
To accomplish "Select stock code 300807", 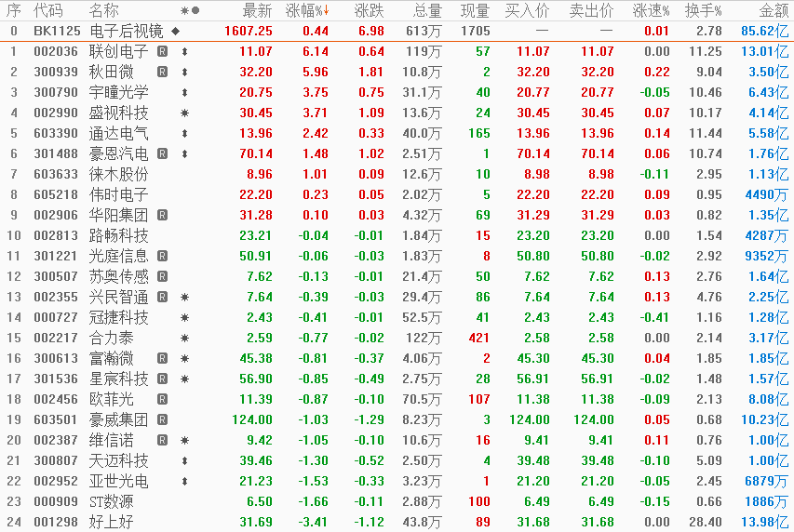I will point(56,460).
